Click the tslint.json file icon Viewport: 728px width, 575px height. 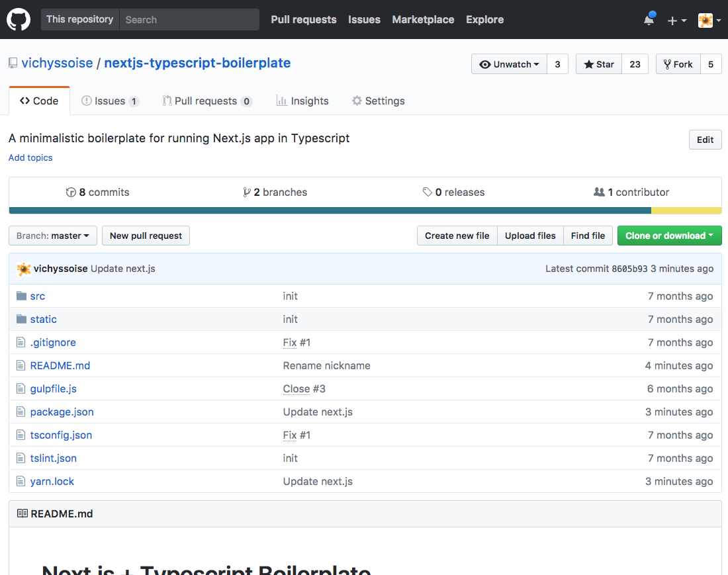click(21, 459)
